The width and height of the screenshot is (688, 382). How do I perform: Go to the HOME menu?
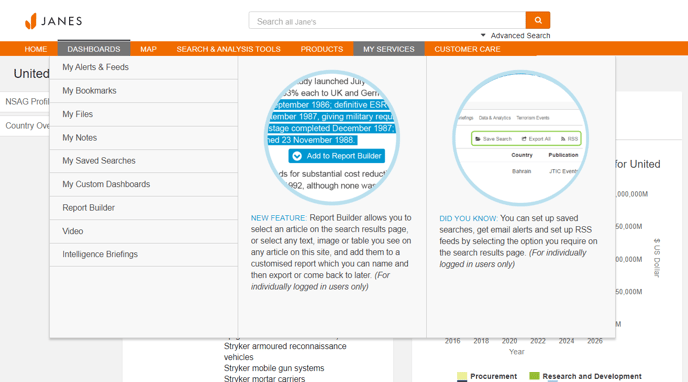[36, 49]
